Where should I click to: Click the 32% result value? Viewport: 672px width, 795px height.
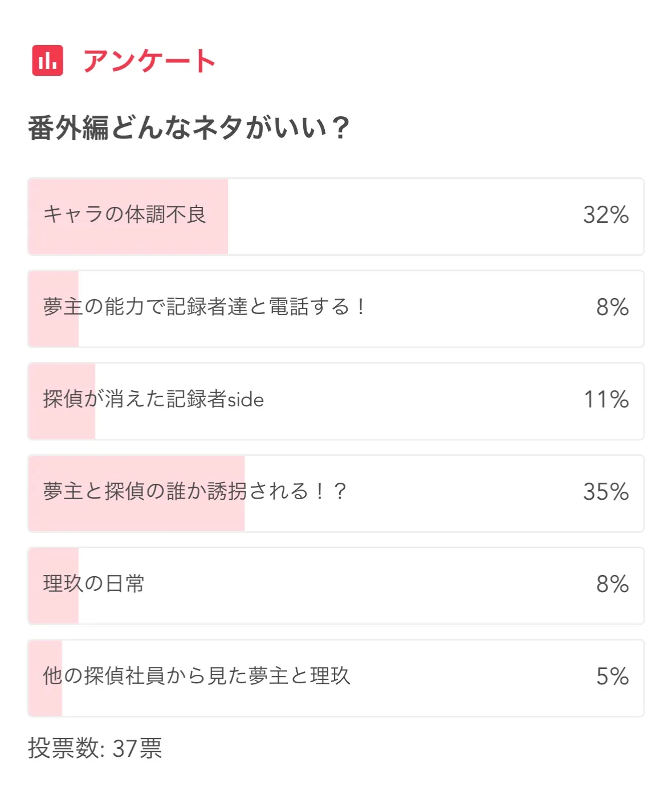click(x=605, y=215)
